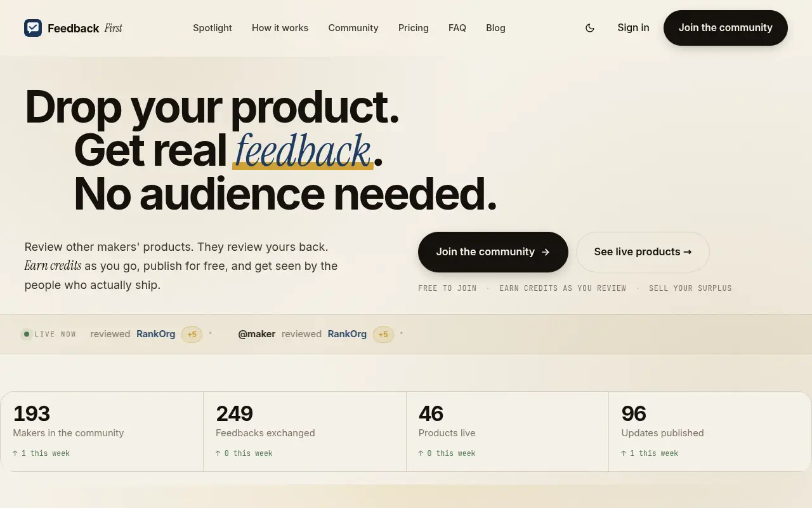The image size is (812, 508).
Task: Open the @maker profile link
Action: point(256,334)
